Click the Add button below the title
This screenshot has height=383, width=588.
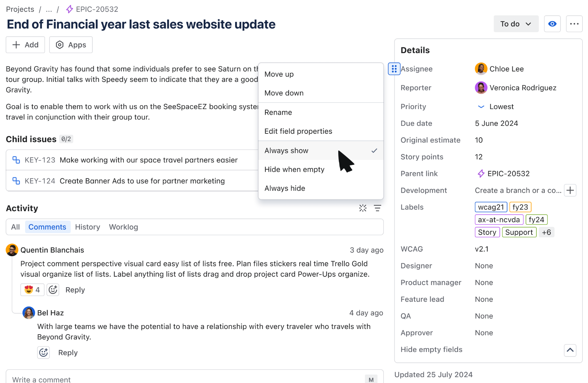coord(25,45)
